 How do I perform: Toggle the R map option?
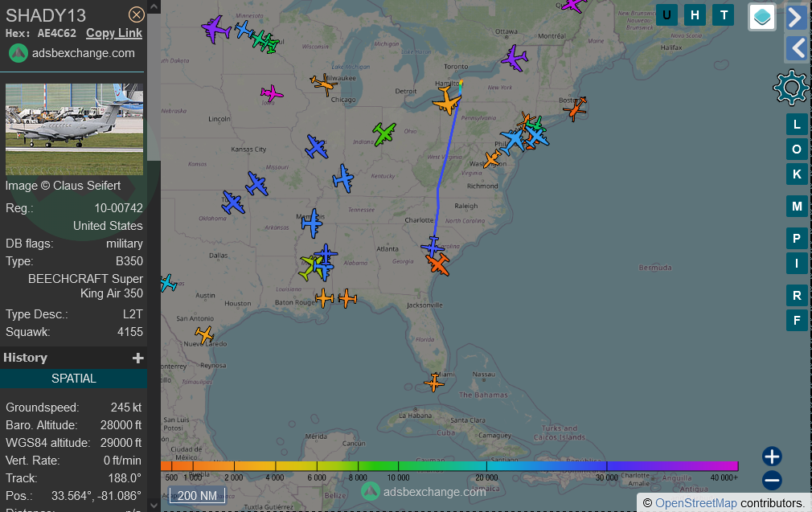point(797,296)
